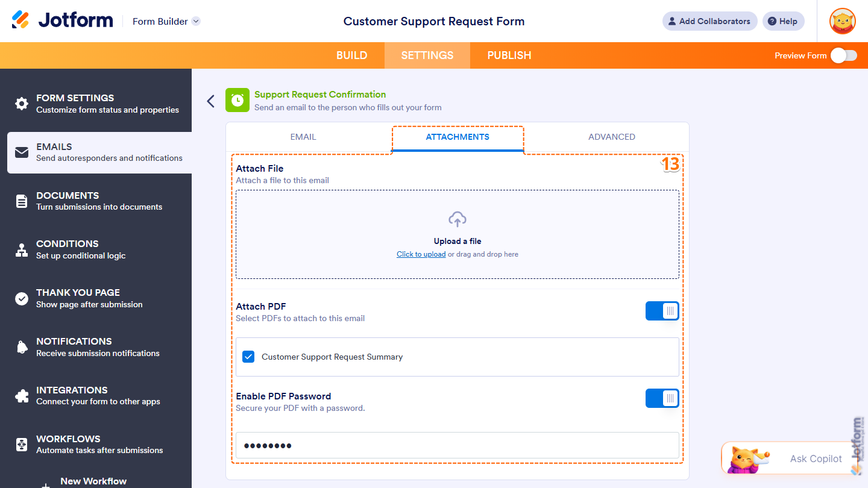Switch to the ADVANCED tab

click(x=612, y=137)
